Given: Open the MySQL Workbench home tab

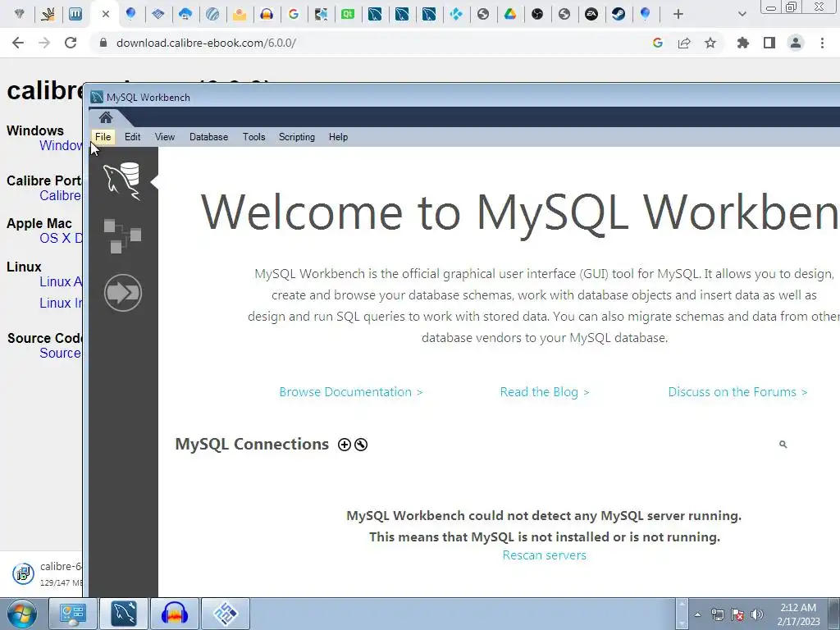Looking at the screenshot, I should click(106, 117).
